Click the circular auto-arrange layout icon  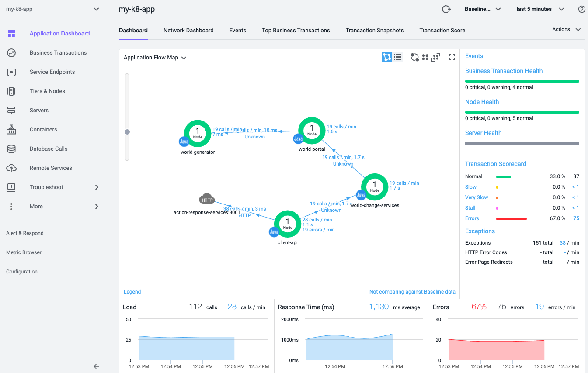pyautogui.click(x=414, y=57)
